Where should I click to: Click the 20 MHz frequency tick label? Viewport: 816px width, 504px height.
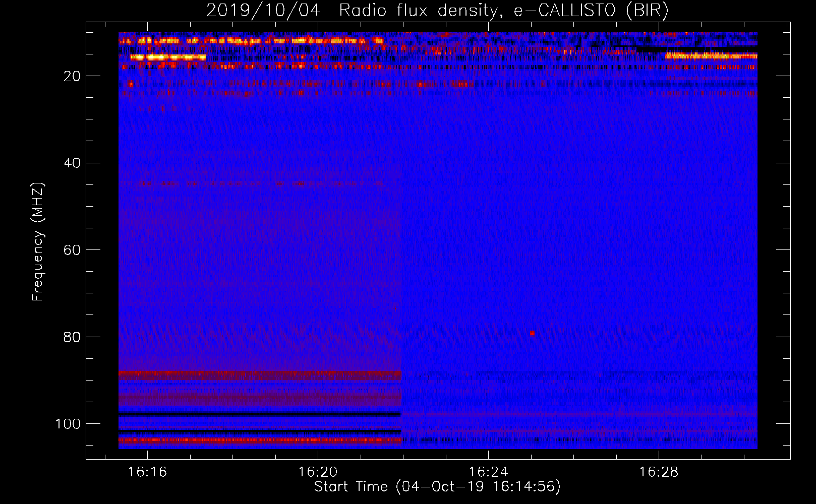click(x=72, y=76)
